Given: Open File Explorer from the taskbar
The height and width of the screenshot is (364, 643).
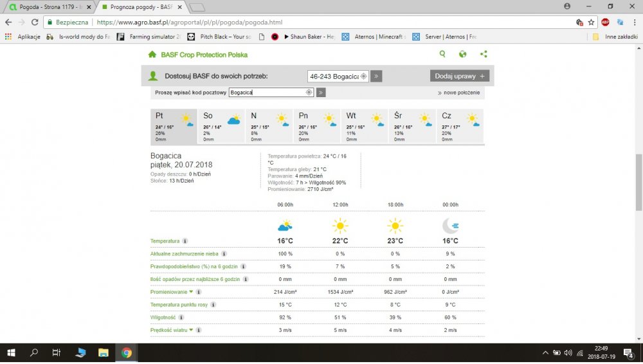Looking at the screenshot, I should [x=103, y=352].
